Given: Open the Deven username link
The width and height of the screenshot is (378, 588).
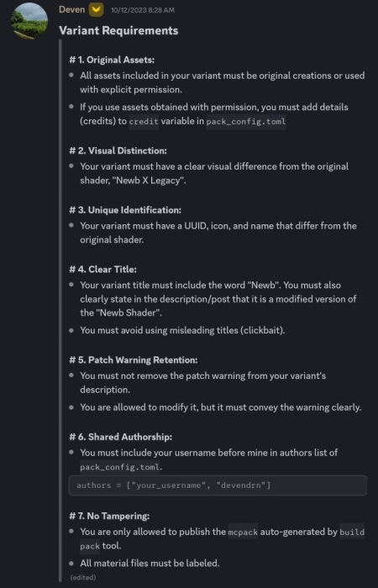Looking at the screenshot, I should (72, 10).
